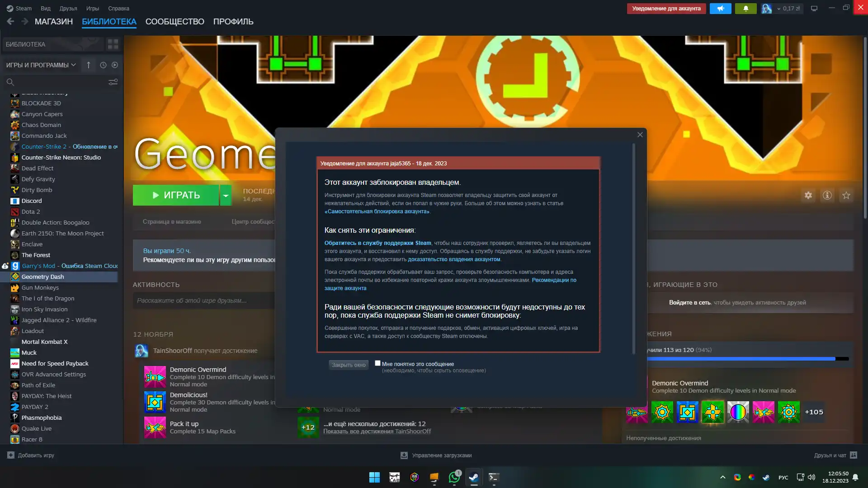This screenshot has height=488, width=868.
Task: Click the activity text input field
Action: [204, 301]
